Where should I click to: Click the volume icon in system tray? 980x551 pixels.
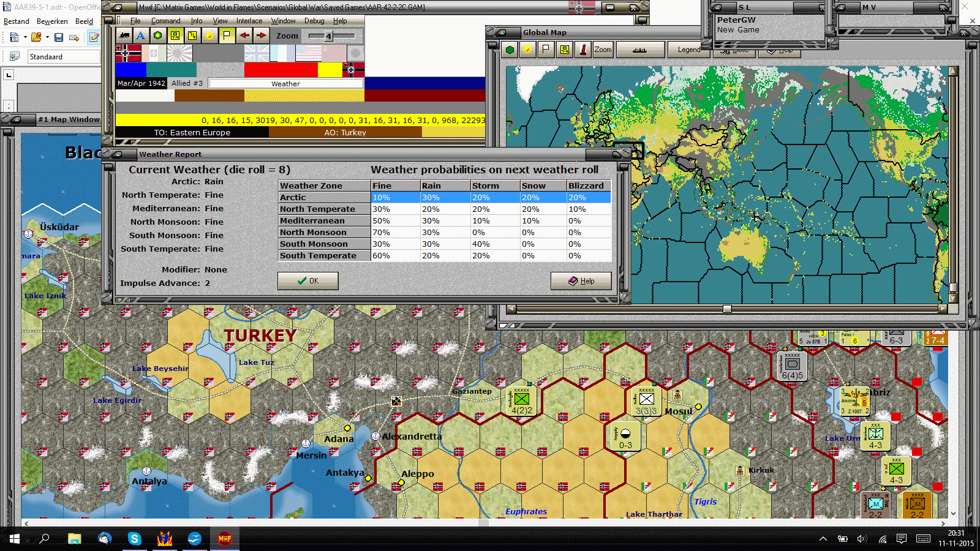point(862,539)
